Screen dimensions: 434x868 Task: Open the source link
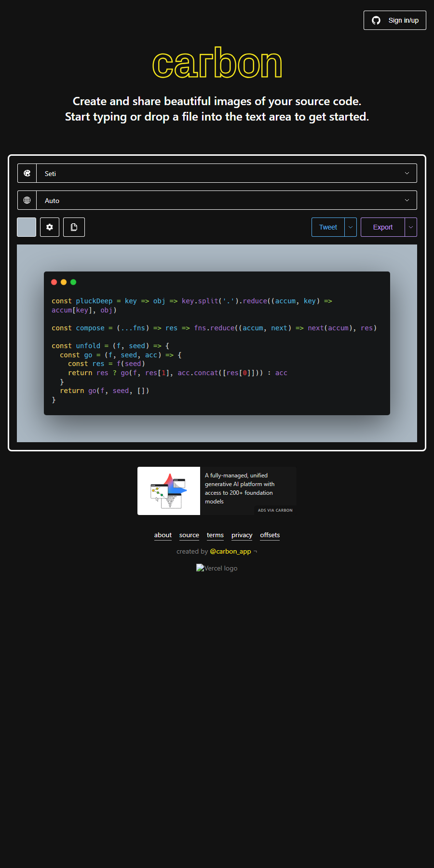(x=189, y=535)
